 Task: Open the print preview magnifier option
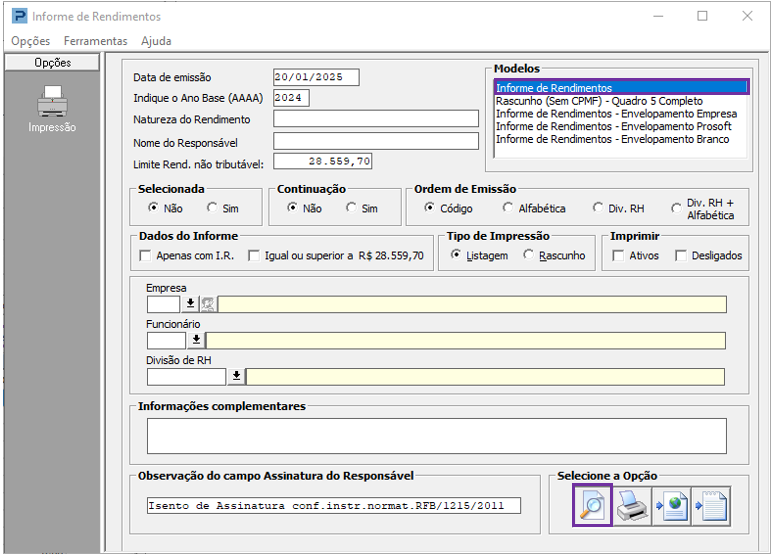click(592, 506)
